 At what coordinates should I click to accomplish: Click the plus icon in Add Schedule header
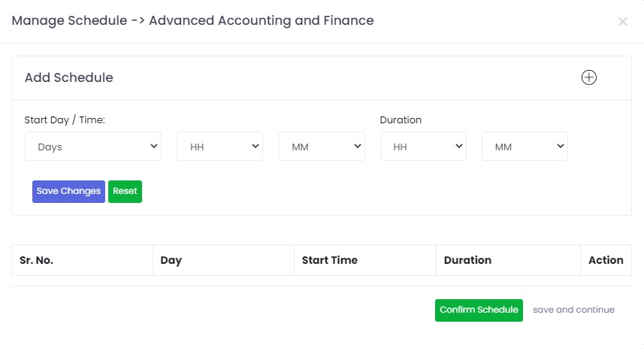(x=589, y=77)
